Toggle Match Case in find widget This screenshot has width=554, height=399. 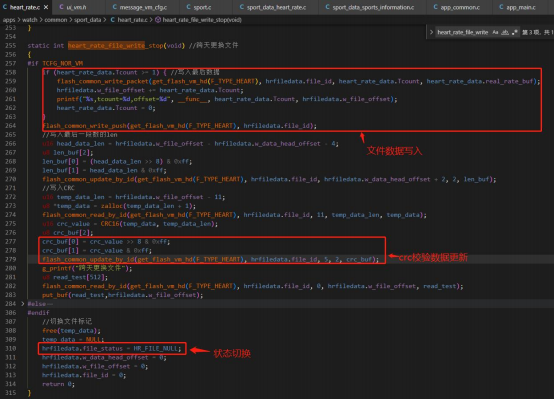coord(495,32)
